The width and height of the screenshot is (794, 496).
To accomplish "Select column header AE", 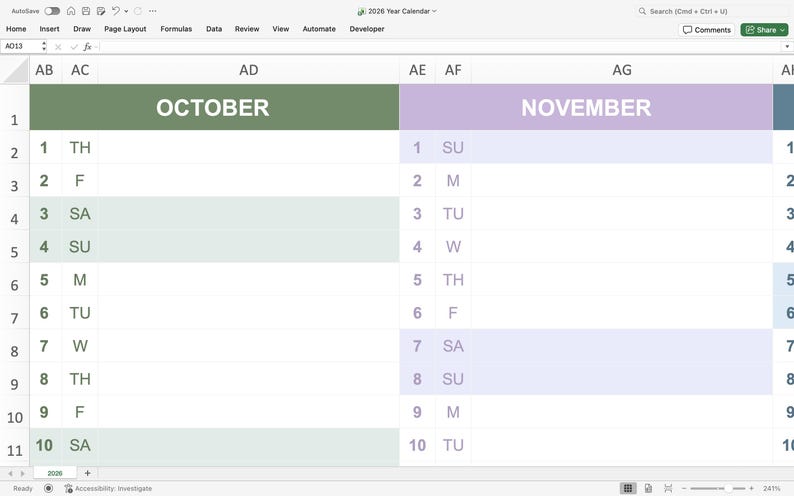I will (x=417, y=70).
